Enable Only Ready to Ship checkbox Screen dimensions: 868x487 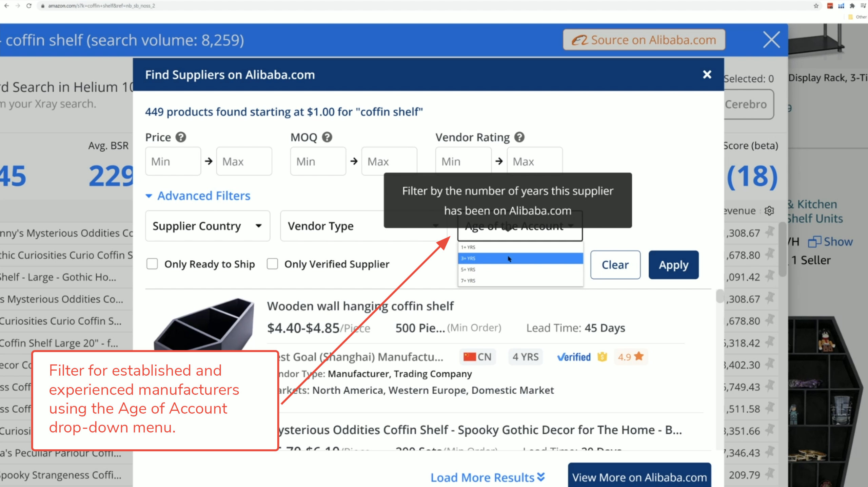(152, 264)
